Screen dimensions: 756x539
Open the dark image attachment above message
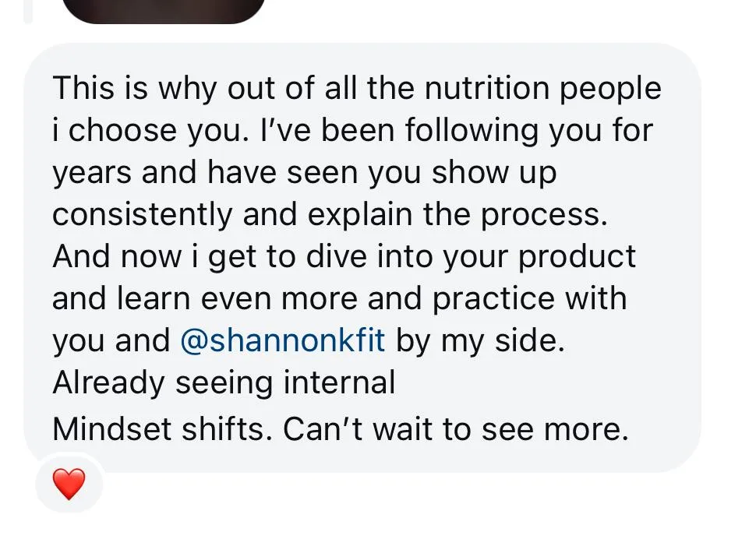[164, 11]
